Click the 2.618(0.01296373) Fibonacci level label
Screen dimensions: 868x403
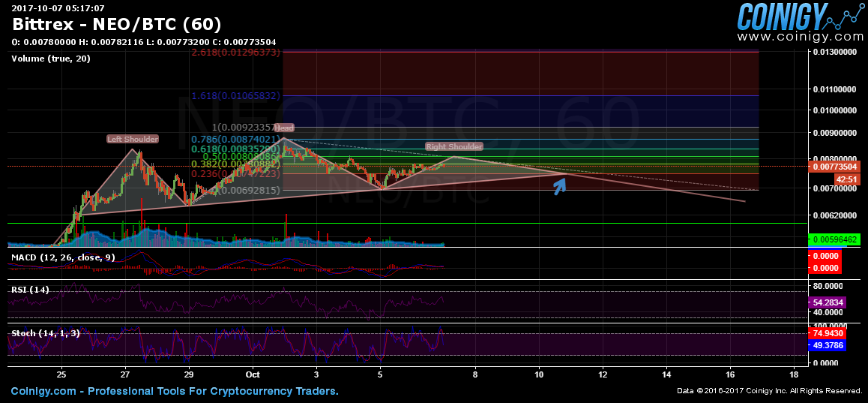coord(236,52)
